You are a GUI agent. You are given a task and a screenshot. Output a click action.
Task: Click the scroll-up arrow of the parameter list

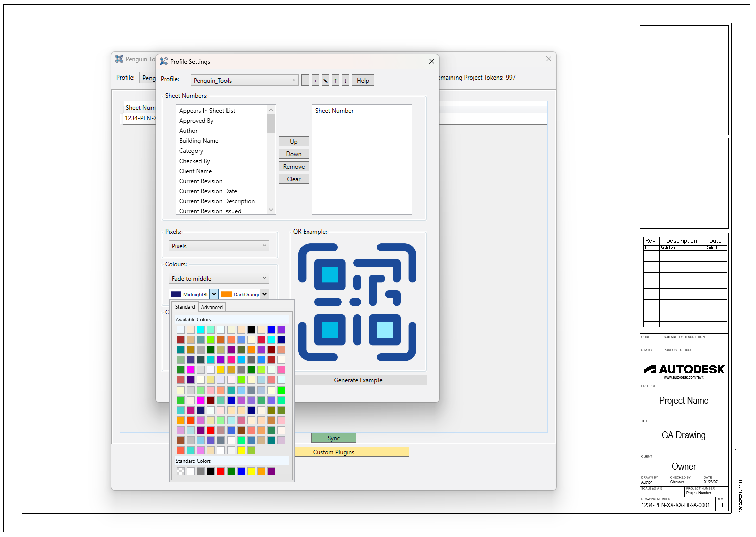coord(271,109)
